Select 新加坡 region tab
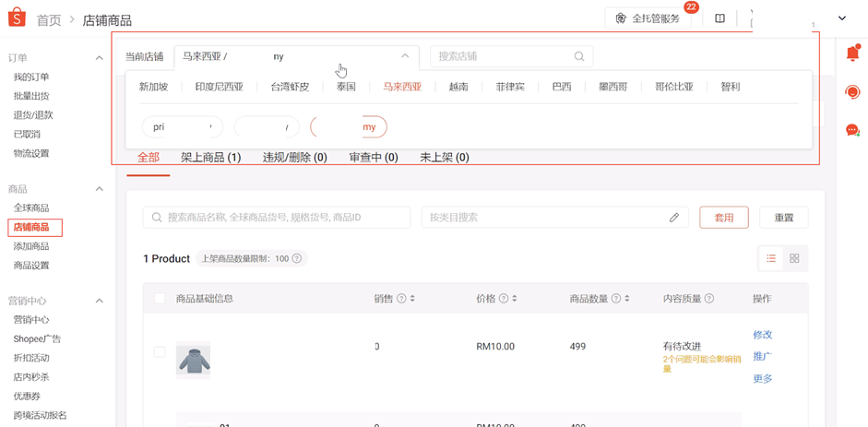 click(153, 87)
